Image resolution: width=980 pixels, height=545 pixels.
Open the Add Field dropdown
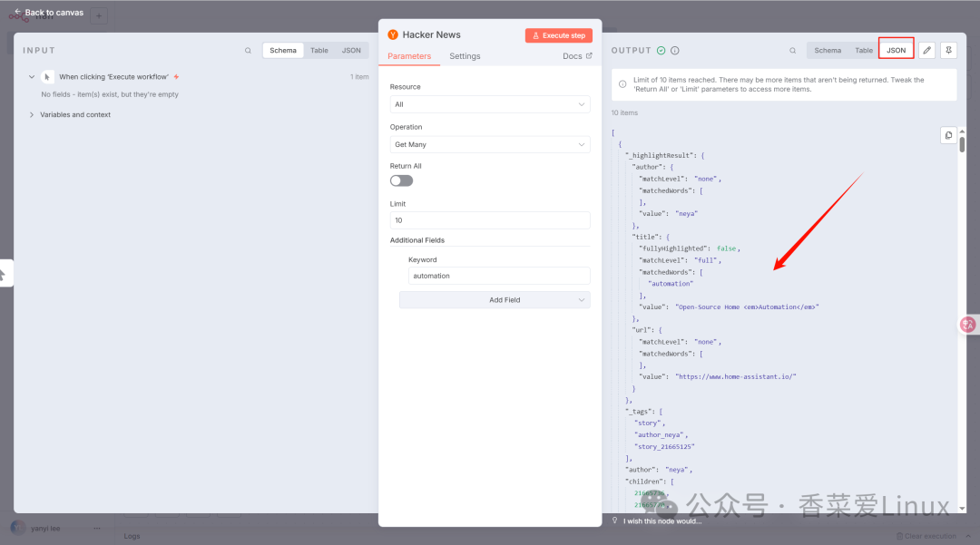click(x=495, y=300)
